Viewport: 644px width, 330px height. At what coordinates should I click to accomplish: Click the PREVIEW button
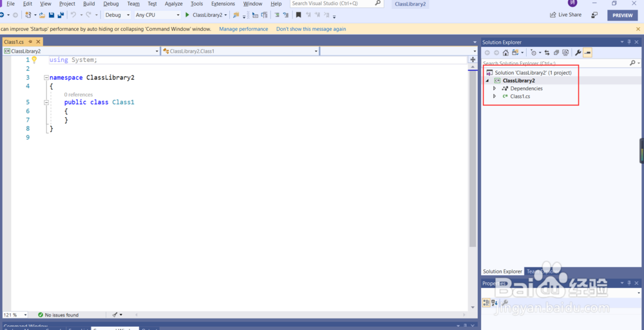tap(622, 15)
